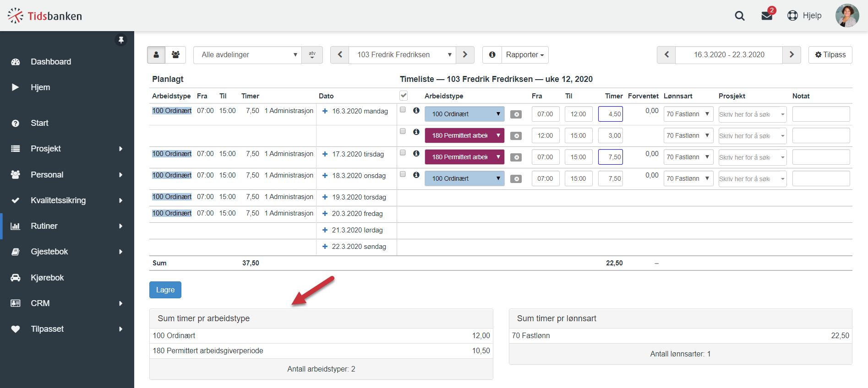This screenshot has width=868, height=388.
Task: Check the 17.3.2020 tirsdag entry checkbox
Action: click(x=403, y=153)
